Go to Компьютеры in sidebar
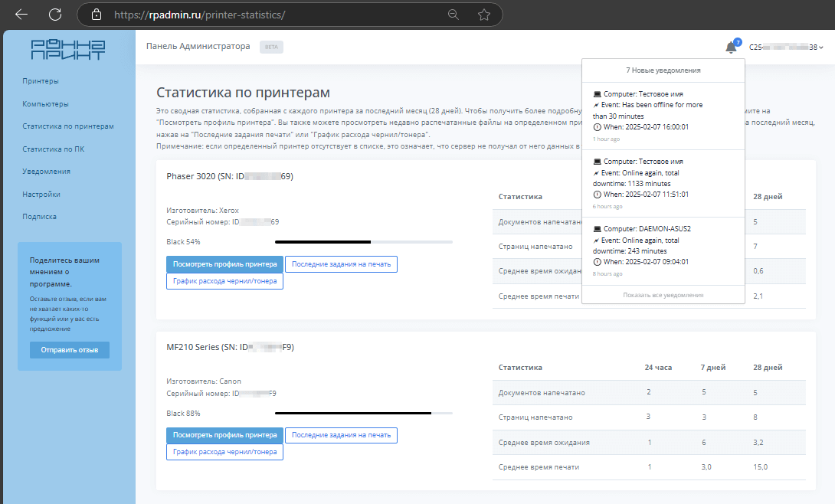The image size is (835, 504). (45, 103)
